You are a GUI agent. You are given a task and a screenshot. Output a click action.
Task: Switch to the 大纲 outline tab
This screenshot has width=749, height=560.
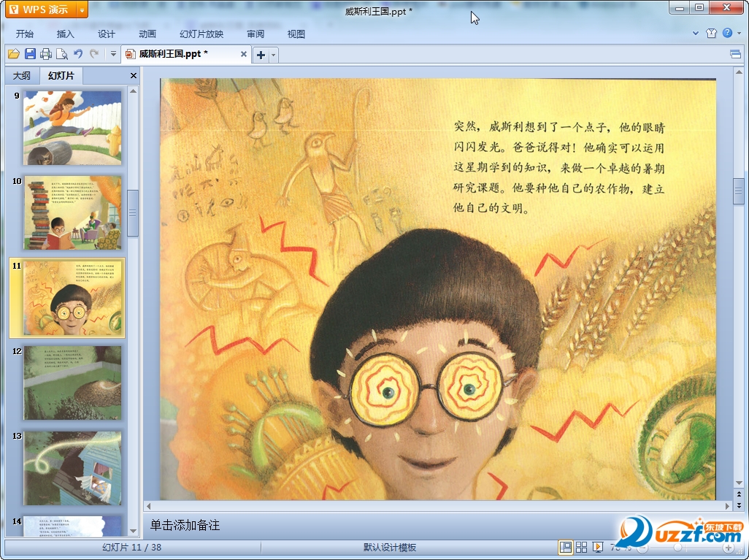click(x=21, y=75)
